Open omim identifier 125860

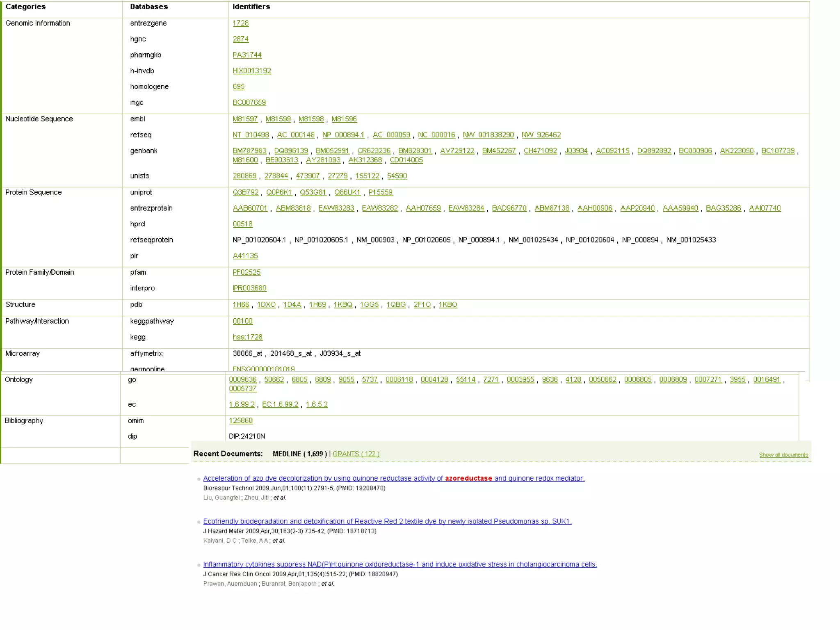pos(241,421)
